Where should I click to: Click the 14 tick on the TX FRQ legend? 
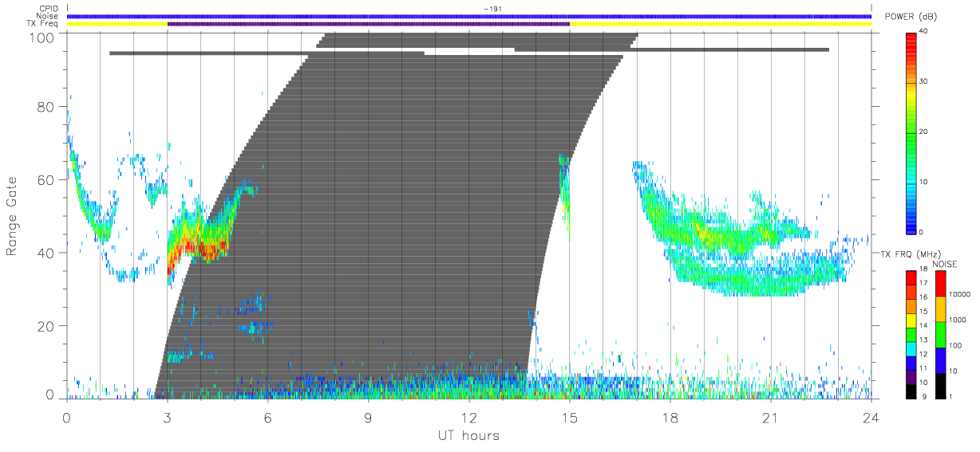tap(925, 325)
